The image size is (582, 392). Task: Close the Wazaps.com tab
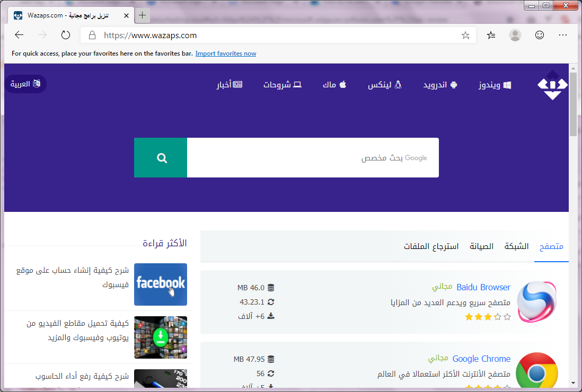pyautogui.click(x=126, y=15)
